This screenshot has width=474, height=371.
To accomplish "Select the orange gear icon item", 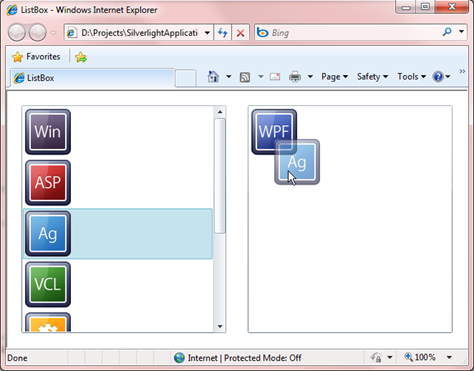I will (48, 322).
